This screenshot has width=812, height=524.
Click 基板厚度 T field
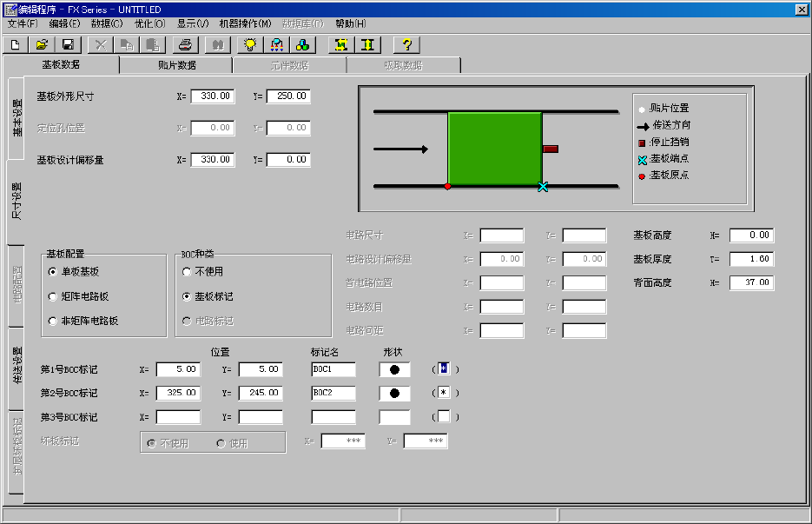tap(752, 259)
